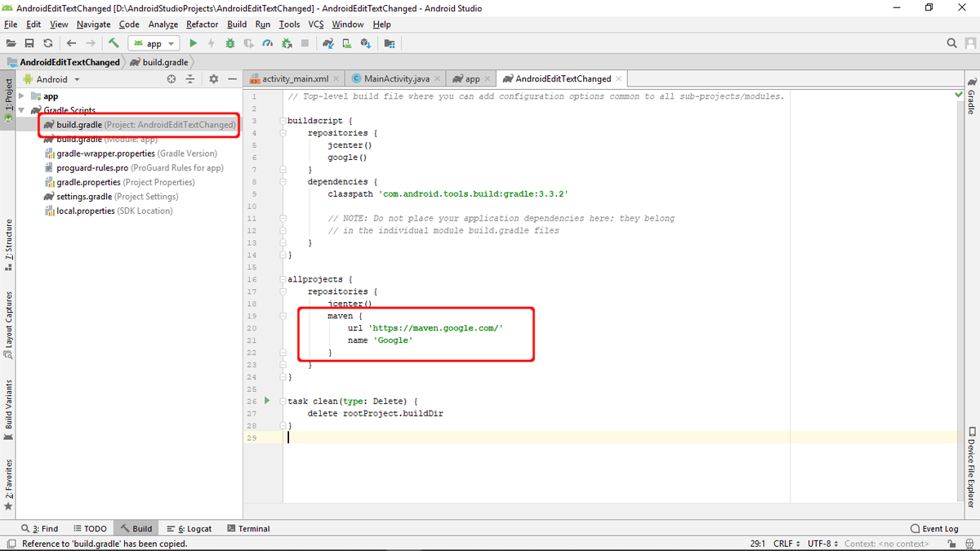Open the Refactor menu
The image size is (980, 551).
[x=202, y=24]
